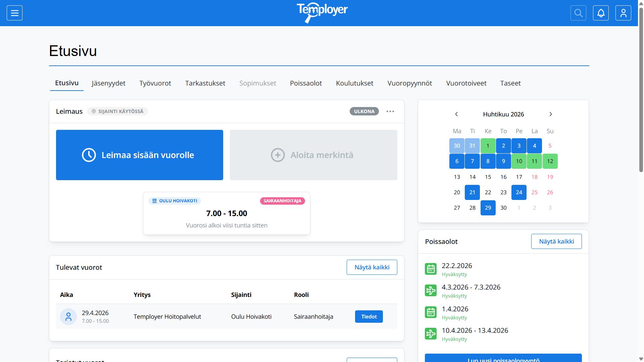The height and width of the screenshot is (362, 644).
Task: Click person avatar in 29.4.2026 shift row
Action: click(x=68, y=317)
